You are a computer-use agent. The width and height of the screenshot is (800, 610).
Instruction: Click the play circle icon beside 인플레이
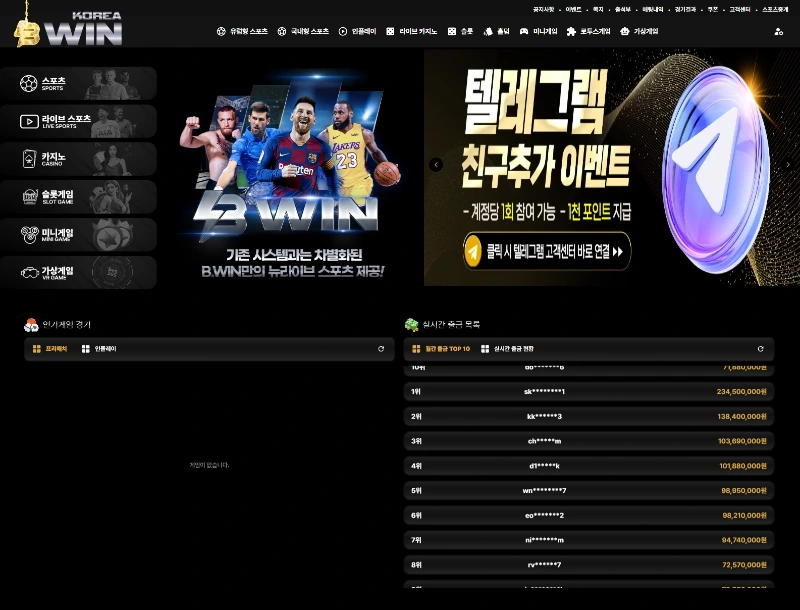(343, 32)
